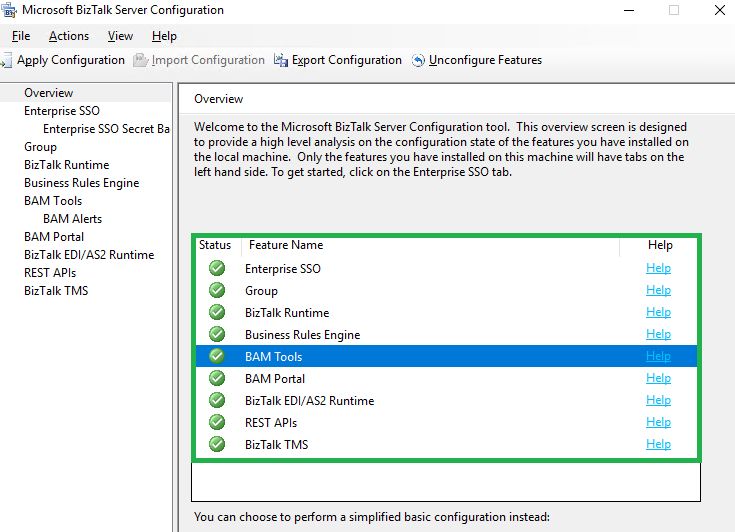Select BizTalk TMS in left navigation
Image resolution: width=735 pixels, height=532 pixels.
pos(56,291)
